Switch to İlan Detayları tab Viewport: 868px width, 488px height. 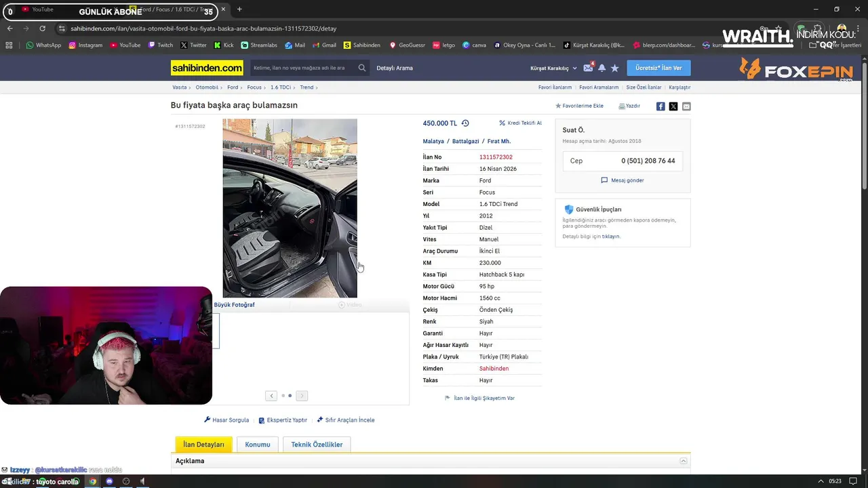click(203, 445)
